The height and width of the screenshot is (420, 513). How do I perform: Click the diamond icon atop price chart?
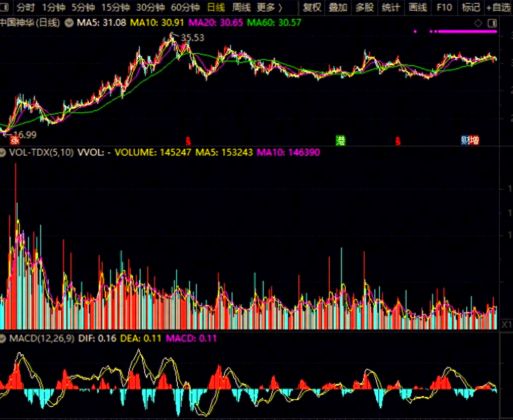tap(479, 23)
